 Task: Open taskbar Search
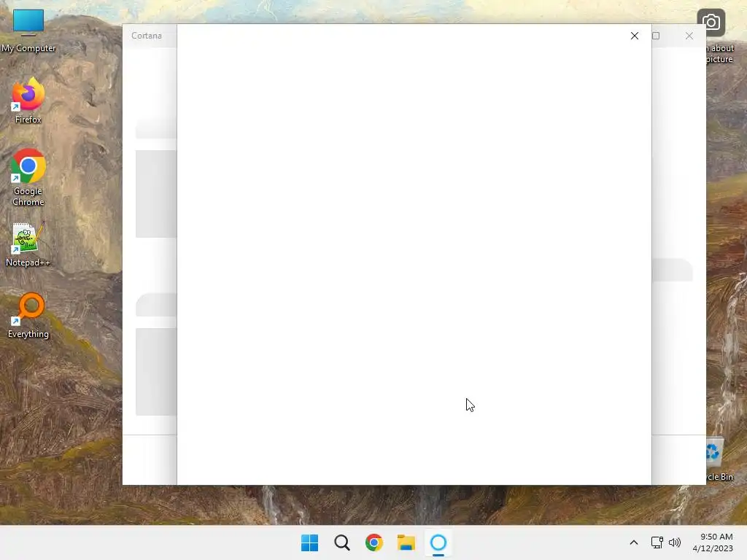point(342,542)
